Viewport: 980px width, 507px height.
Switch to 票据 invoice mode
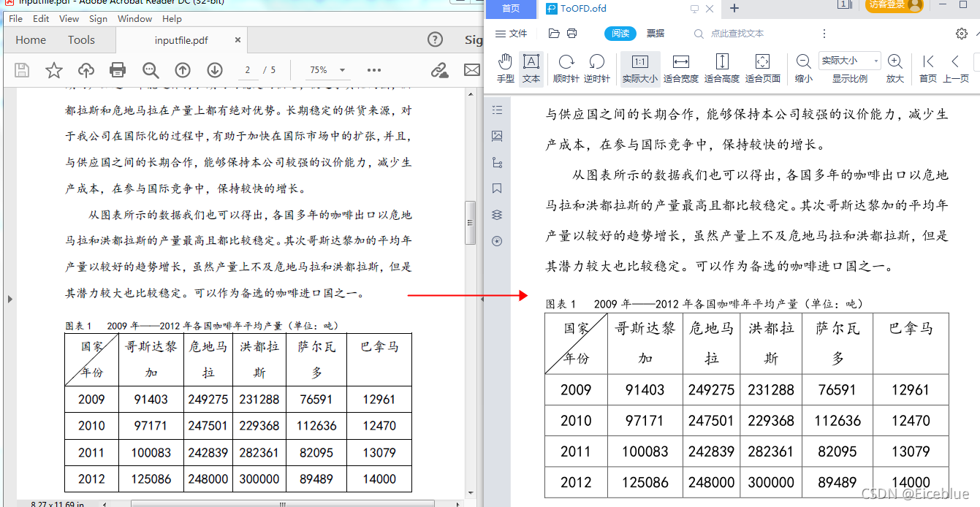point(656,34)
